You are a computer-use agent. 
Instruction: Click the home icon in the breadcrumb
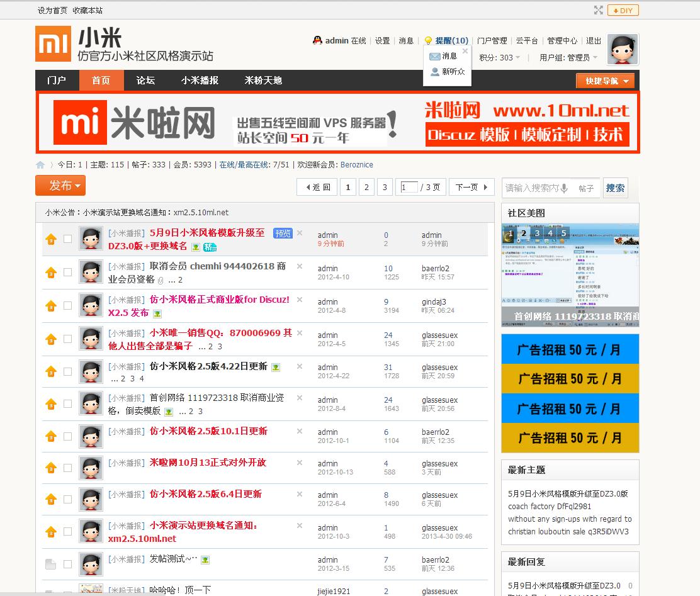[x=40, y=165]
